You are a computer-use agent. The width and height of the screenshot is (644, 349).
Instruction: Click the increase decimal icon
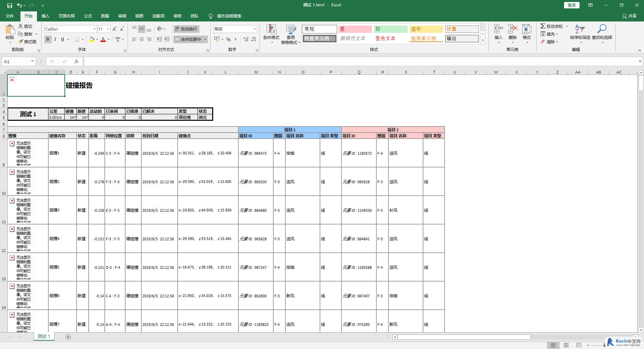[x=246, y=39]
